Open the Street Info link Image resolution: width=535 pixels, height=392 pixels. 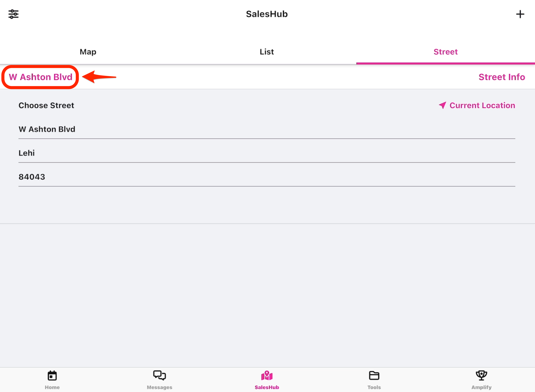tap(501, 77)
